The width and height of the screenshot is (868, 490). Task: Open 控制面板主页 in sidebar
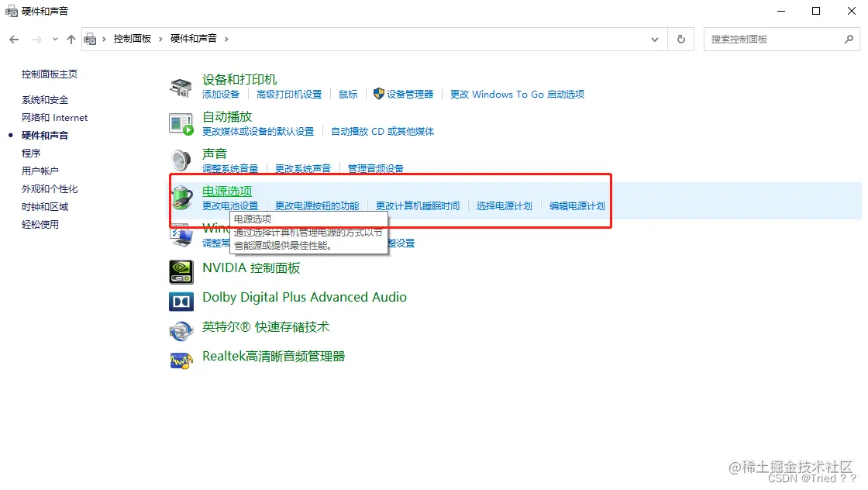(50, 74)
